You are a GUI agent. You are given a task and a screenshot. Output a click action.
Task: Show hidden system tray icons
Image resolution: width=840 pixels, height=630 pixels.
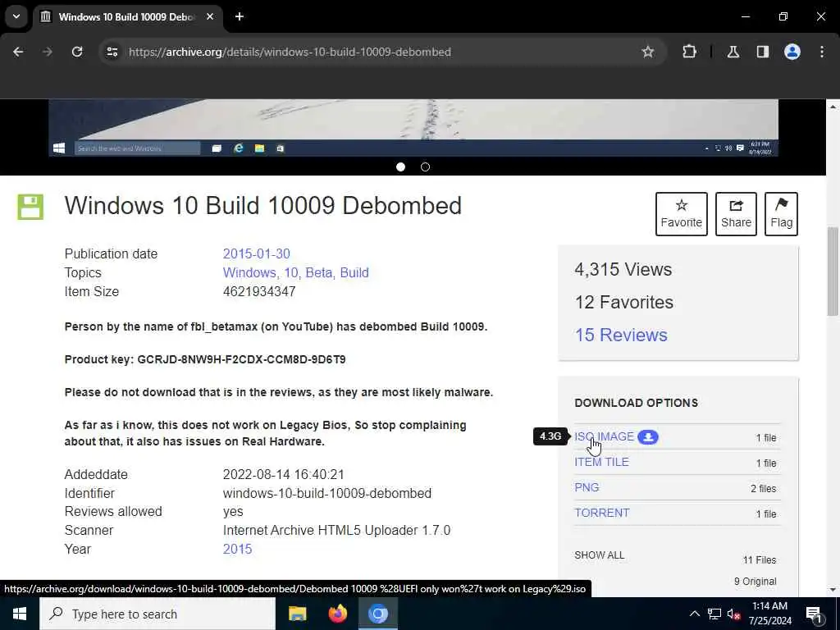(x=694, y=614)
